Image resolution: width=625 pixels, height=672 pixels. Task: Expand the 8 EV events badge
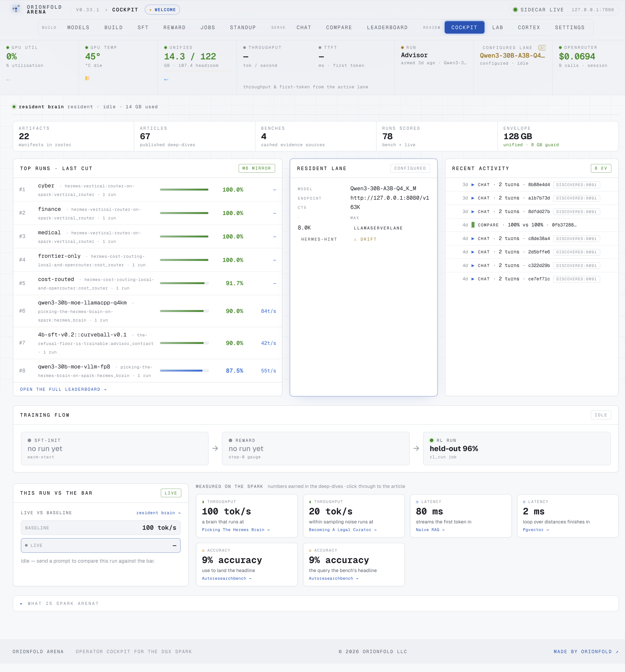601,168
